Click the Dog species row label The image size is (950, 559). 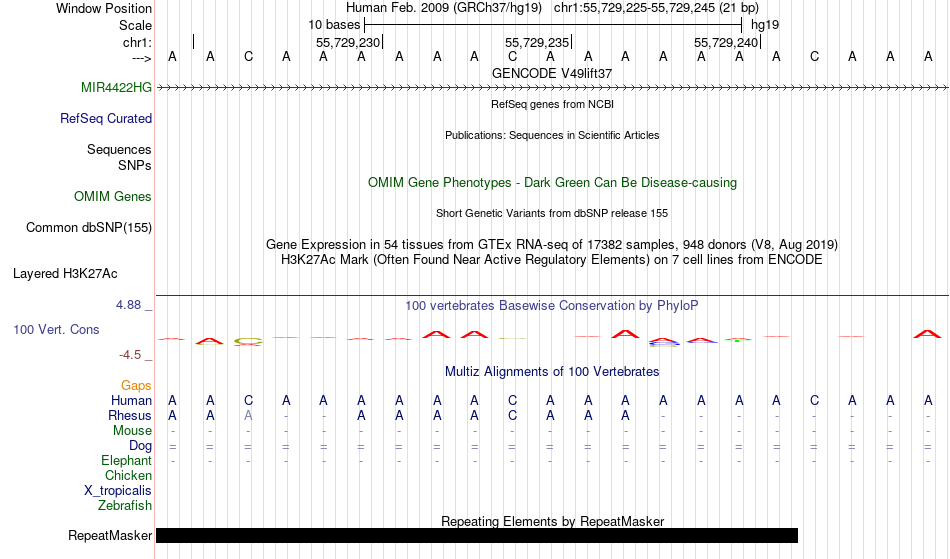(140, 446)
